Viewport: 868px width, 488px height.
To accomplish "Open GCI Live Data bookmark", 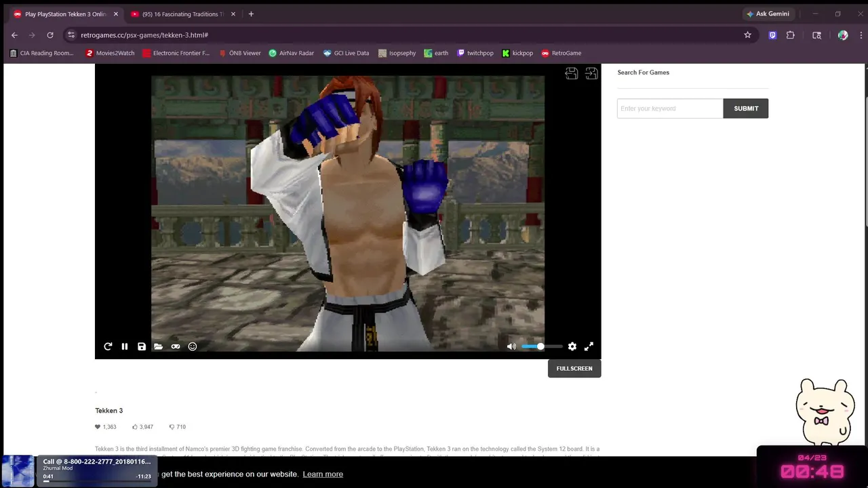I will (346, 53).
